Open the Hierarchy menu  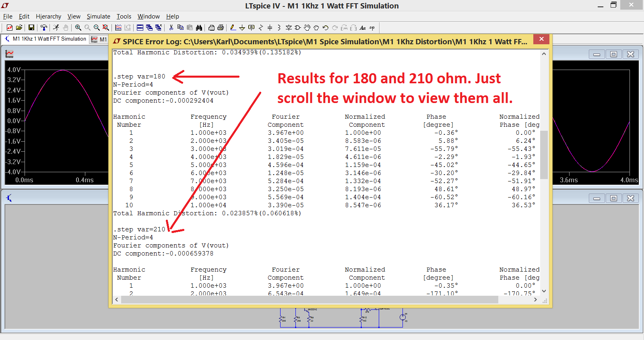[48, 16]
